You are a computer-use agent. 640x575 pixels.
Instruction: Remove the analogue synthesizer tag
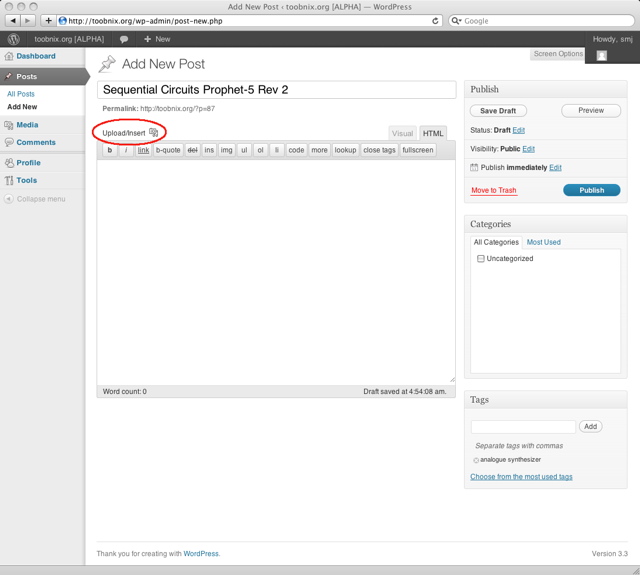(x=476, y=460)
